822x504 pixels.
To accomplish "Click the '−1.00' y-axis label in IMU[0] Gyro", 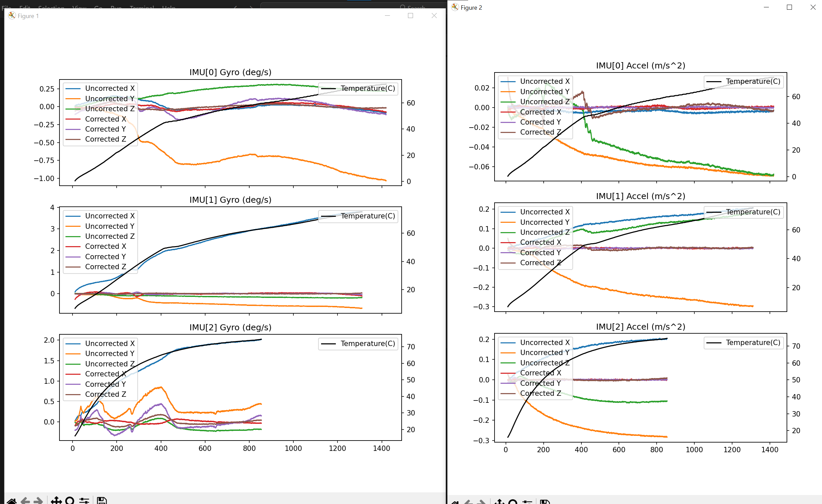I will pos(44,179).
